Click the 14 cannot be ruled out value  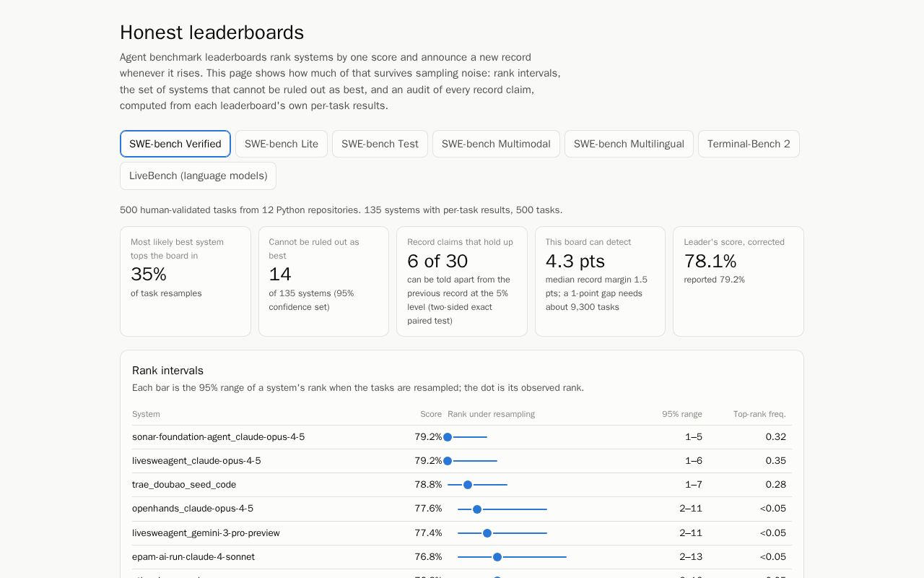click(280, 275)
